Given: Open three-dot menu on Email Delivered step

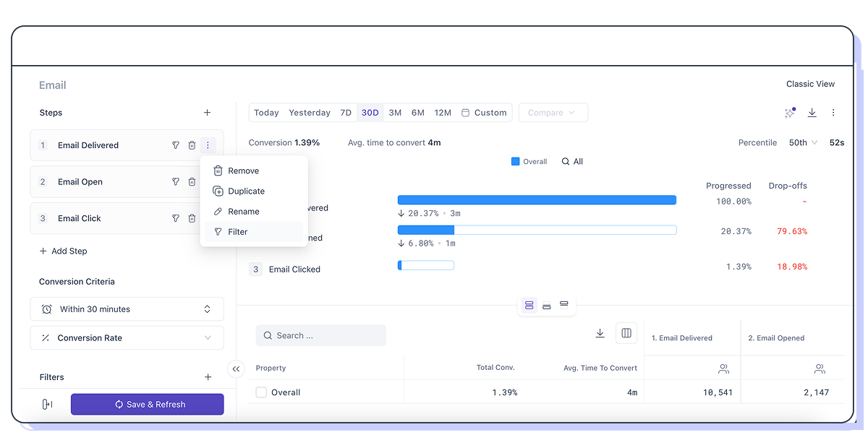Looking at the screenshot, I should click(x=208, y=145).
